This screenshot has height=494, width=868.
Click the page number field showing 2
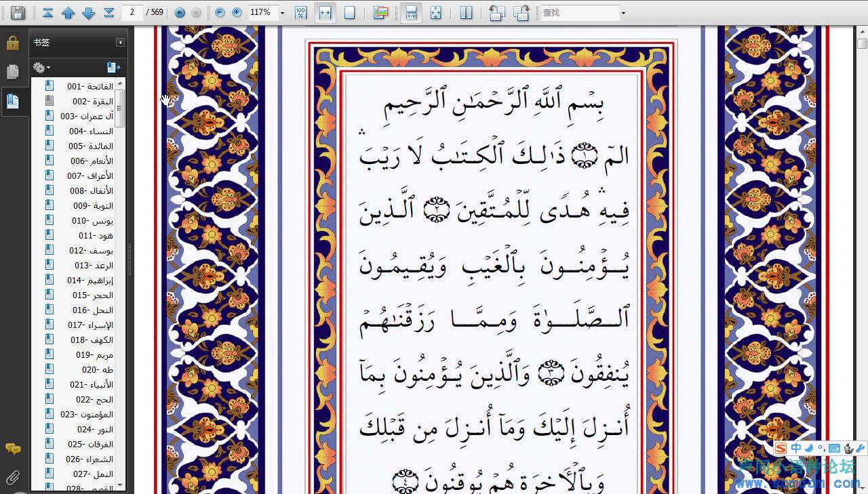tap(132, 12)
